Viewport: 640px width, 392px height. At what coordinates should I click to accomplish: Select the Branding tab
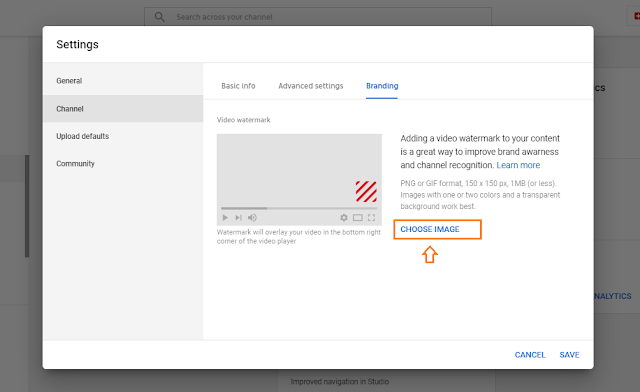[382, 86]
